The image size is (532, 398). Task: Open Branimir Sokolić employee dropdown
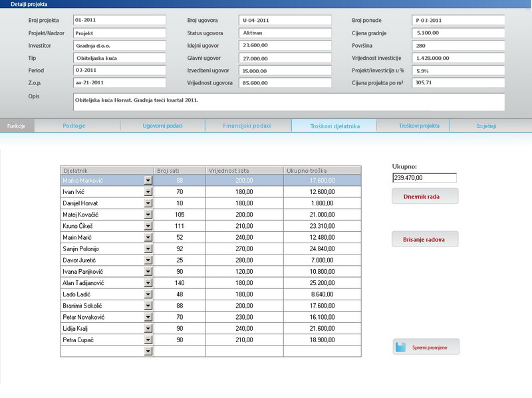(x=148, y=306)
